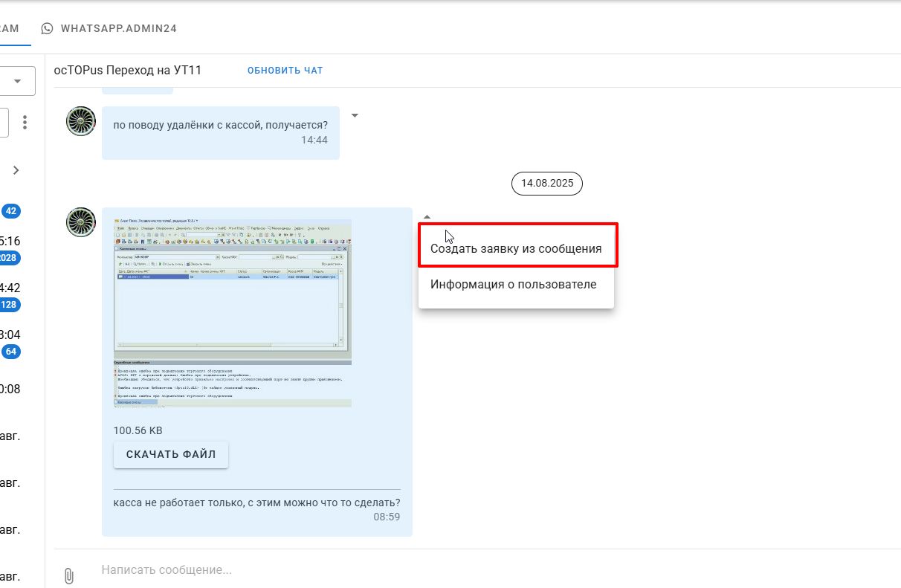Click sender avatar beside the screenshot message
The image size is (901, 588).
click(x=81, y=222)
